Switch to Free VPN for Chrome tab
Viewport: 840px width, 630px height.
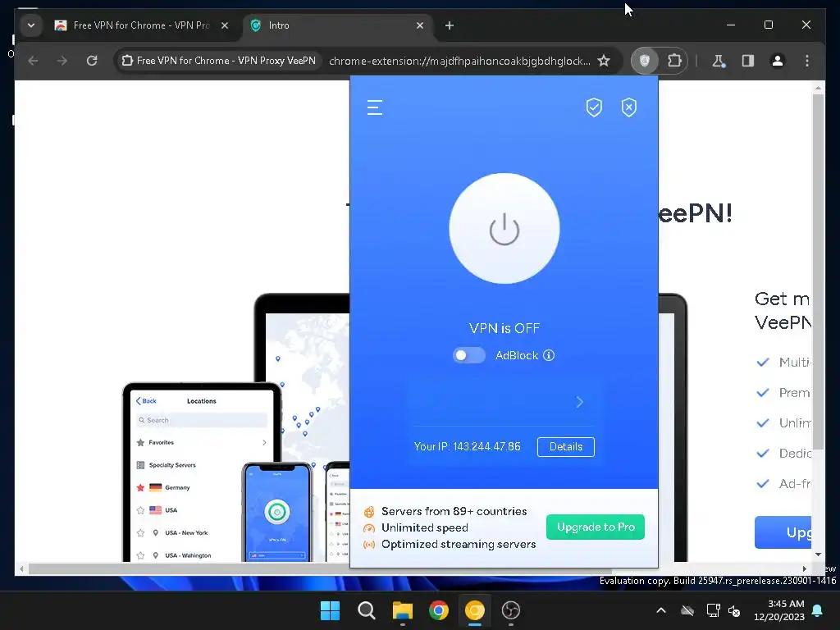[141, 25]
